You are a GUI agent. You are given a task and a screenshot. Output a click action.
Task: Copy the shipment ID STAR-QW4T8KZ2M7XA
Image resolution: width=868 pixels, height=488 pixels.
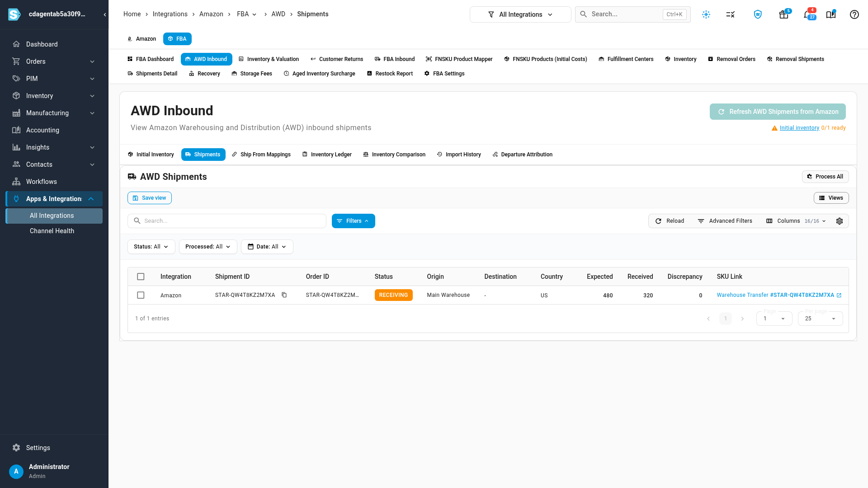pos(284,295)
